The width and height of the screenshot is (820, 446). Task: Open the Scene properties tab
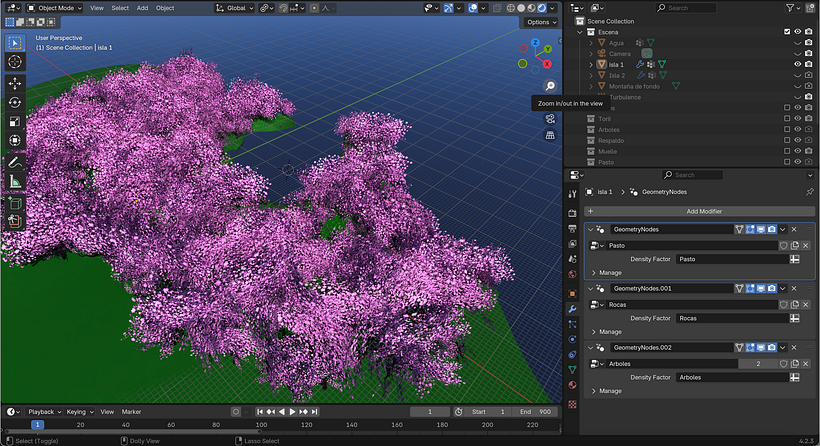[572, 259]
